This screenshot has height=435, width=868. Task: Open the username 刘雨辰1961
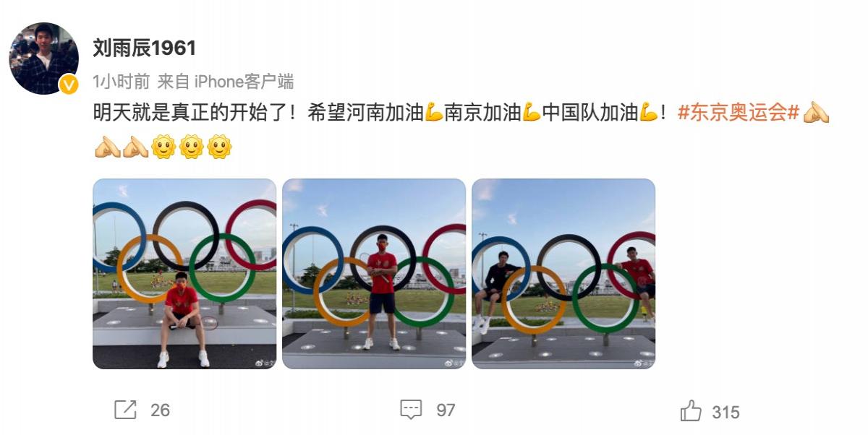(x=145, y=48)
